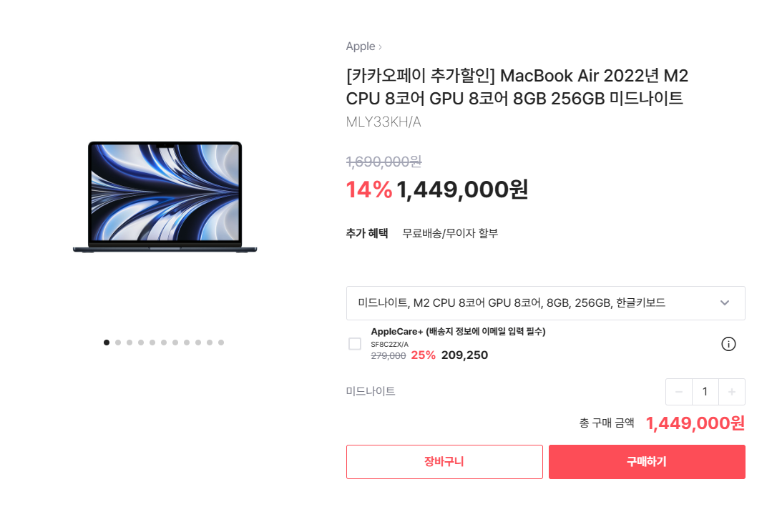Click the dropdown chevron arrow
The width and height of the screenshot is (782, 532).
[x=725, y=302]
